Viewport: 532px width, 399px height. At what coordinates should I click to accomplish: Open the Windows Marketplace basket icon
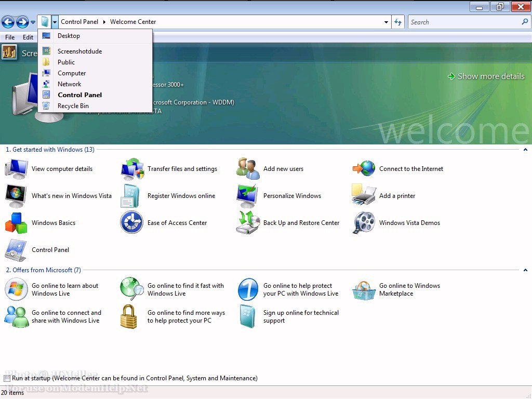point(364,290)
